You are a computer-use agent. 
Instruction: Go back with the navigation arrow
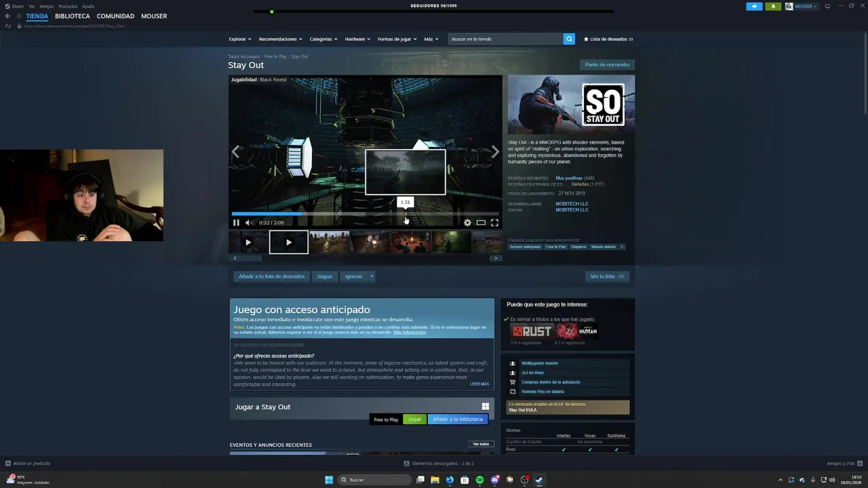[8, 16]
